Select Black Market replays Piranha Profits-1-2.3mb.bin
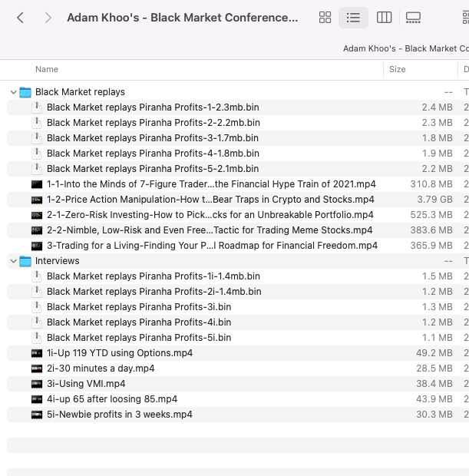The width and height of the screenshot is (469, 476). click(x=238, y=107)
